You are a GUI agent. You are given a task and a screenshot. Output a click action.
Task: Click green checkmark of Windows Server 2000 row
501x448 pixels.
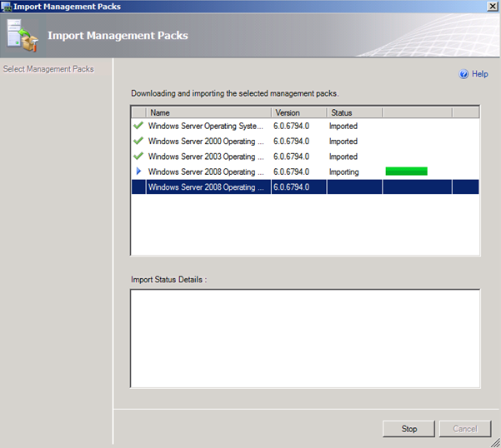point(138,141)
